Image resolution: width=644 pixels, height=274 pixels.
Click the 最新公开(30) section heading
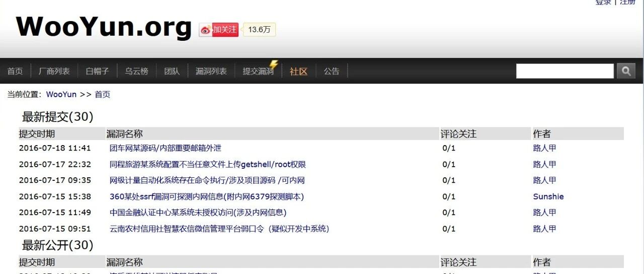coord(57,245)
